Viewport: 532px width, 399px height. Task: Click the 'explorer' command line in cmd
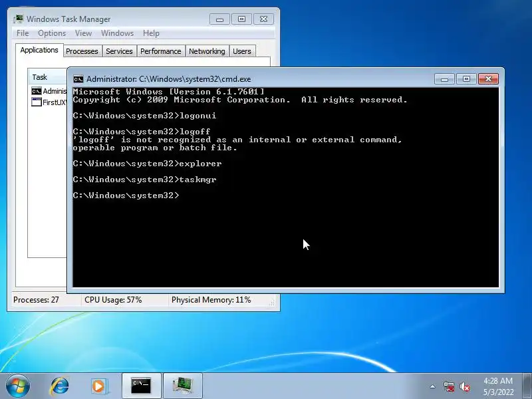pos(147,164)
